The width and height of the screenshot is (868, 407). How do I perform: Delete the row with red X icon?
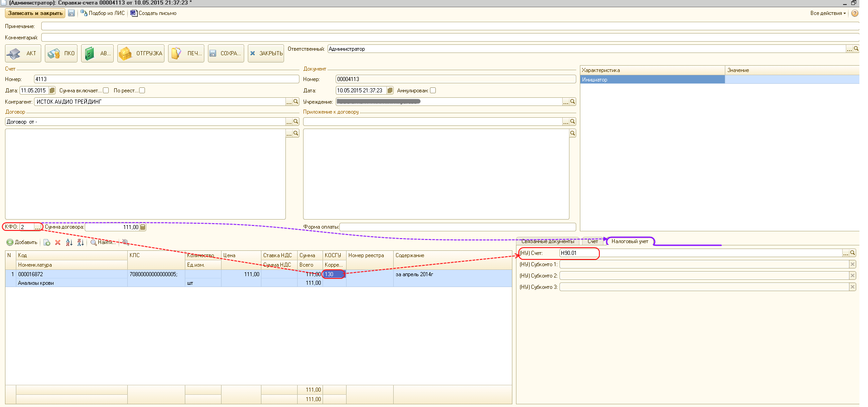(x=58, y=243)
